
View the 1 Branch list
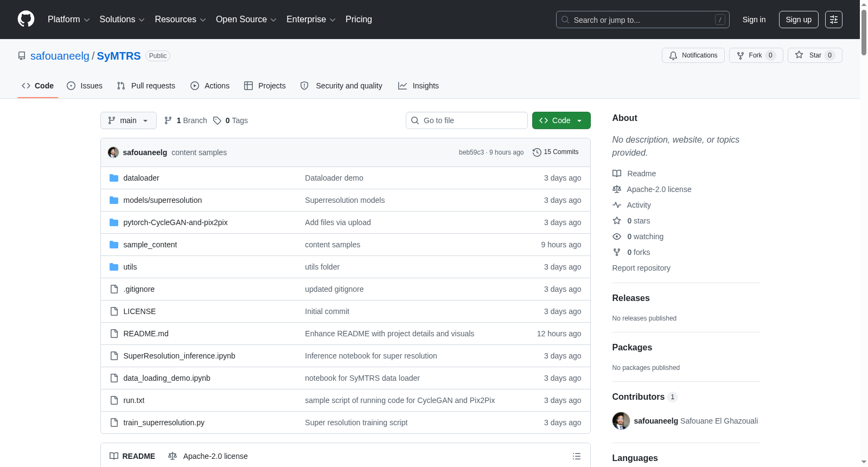click(186, 120)
